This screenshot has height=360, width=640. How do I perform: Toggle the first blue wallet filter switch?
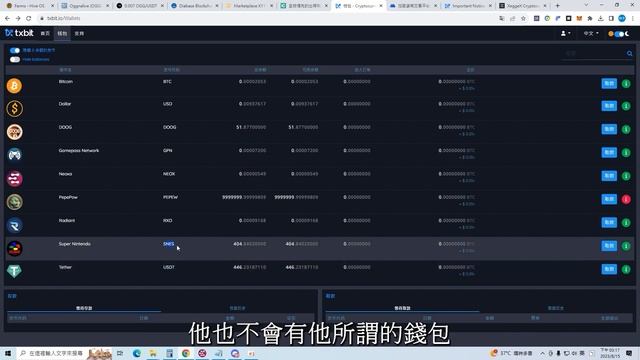[x=15, y=50]
